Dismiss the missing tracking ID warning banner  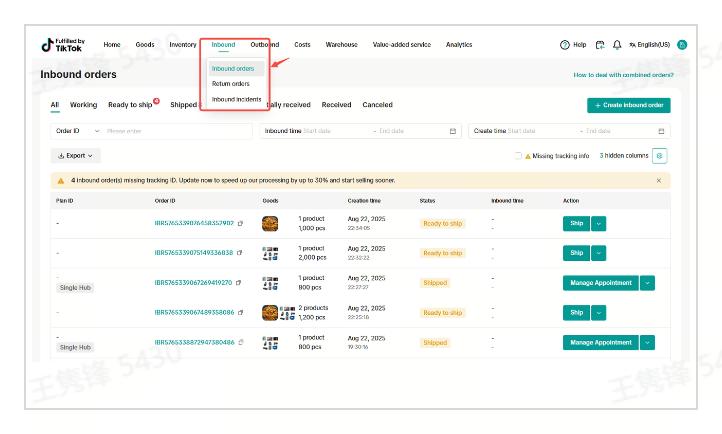pos(658,180)
